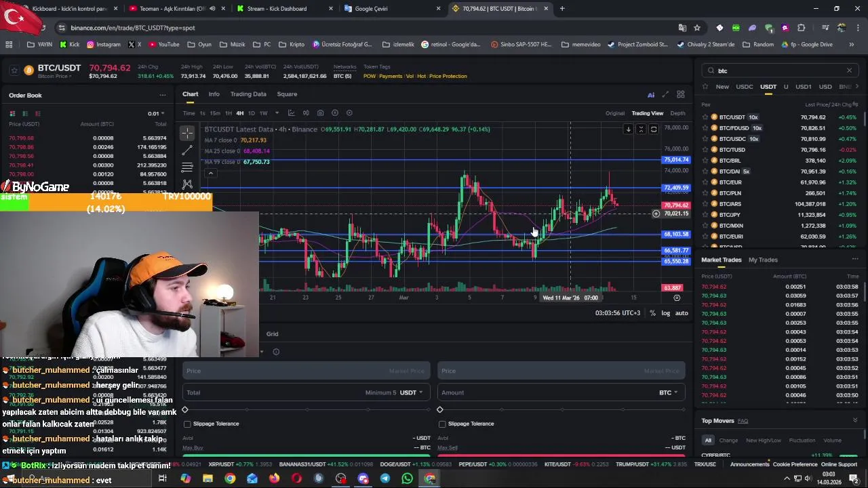Image resolution: width=868 pixels, height=488 pixels.
Task: Switch to USDC market tab
Action: (745, 87)
